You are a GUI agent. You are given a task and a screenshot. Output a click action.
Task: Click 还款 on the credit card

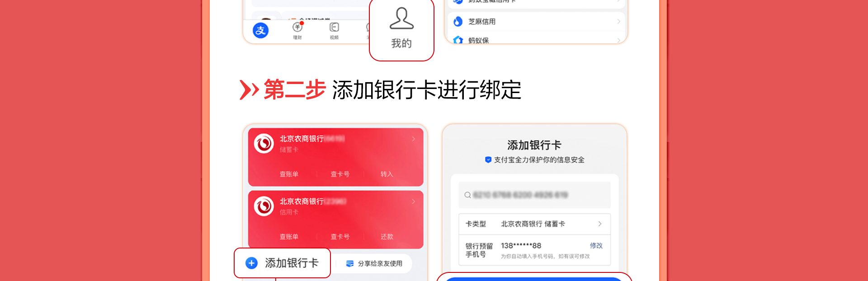pyautogui.click(x=387, y=237)
